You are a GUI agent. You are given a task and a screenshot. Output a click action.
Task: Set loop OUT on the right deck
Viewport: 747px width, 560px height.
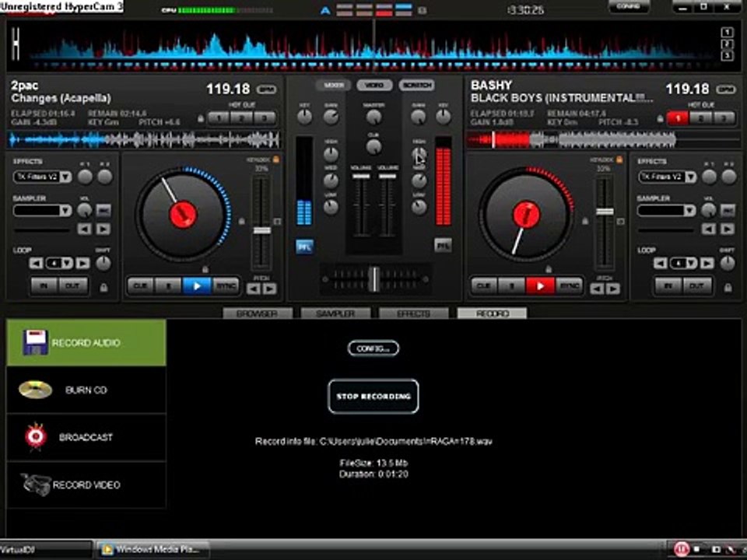point(696,285)
